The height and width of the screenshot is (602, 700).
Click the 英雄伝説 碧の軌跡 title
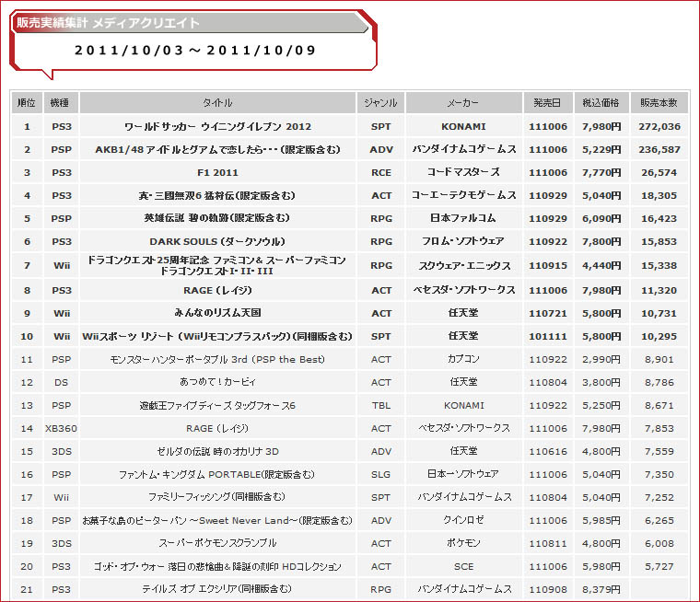217,218
